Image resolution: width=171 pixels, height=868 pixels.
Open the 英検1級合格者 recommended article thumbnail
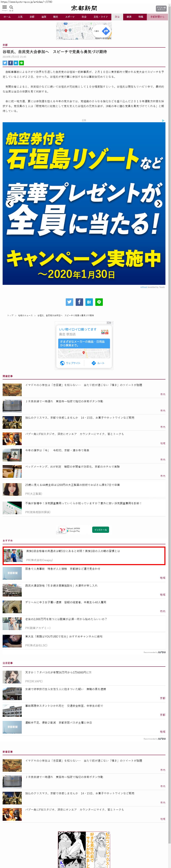13,556
